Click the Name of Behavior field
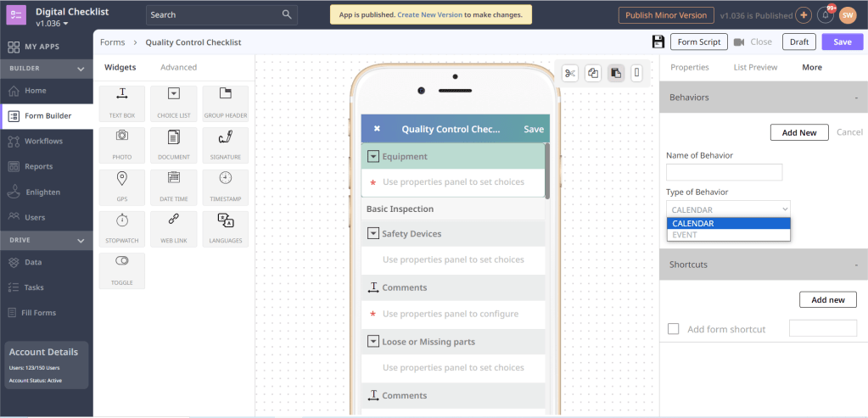 (724, 172)
